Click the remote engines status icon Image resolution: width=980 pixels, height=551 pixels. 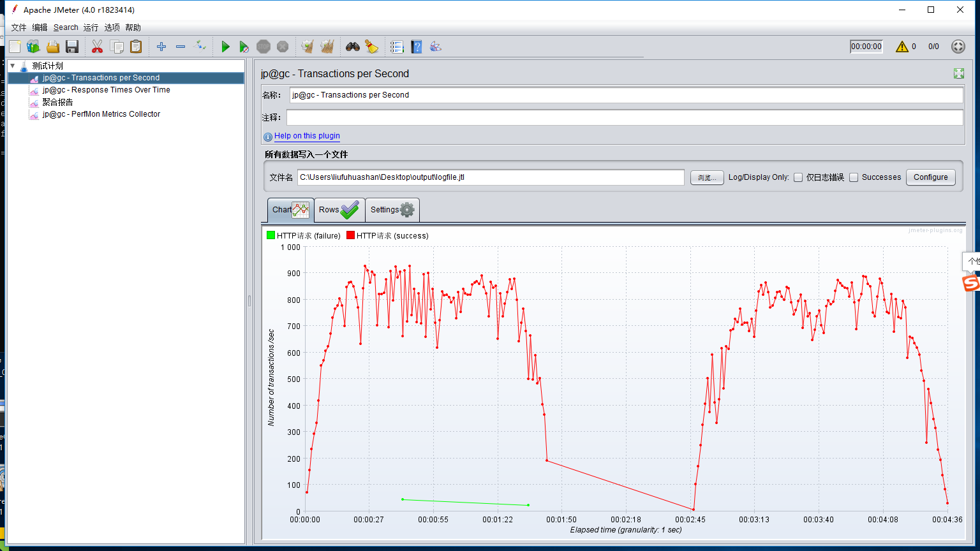(x=958, y=47)
